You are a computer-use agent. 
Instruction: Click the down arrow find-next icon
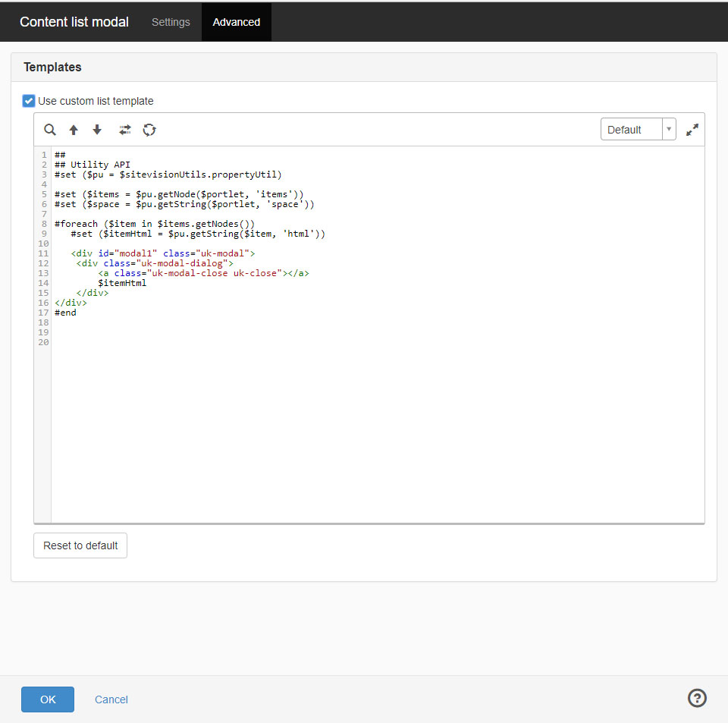pos(97,130)
